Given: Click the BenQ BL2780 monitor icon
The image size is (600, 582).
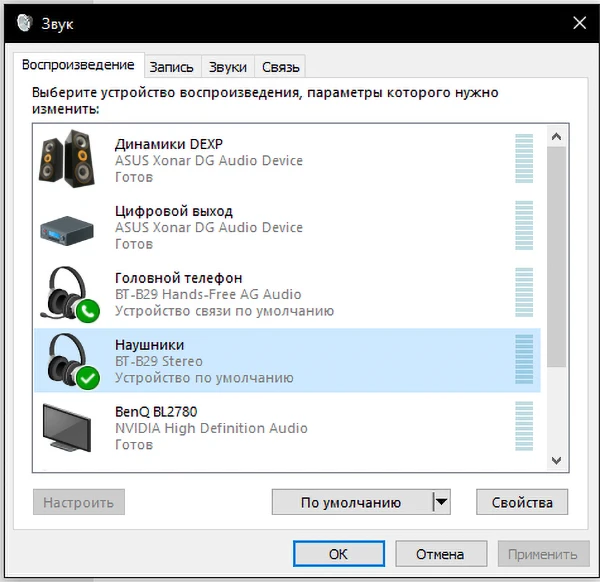Looking at the screenshot, I should (x=67, y=428).
